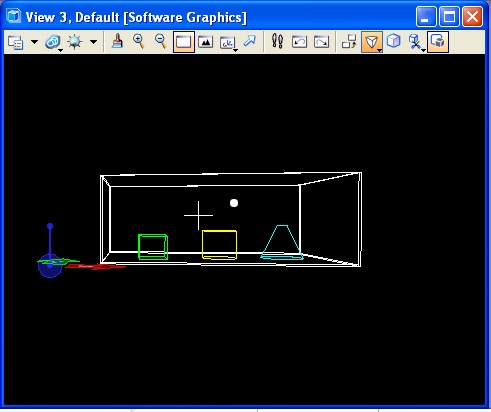Open the View Attributes tool

pos(15,42)
